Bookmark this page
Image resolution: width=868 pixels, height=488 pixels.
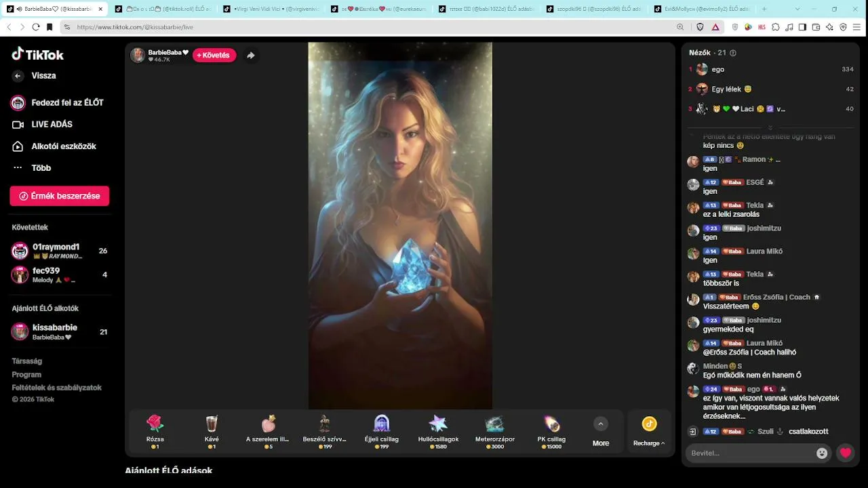tap(50, 27)
